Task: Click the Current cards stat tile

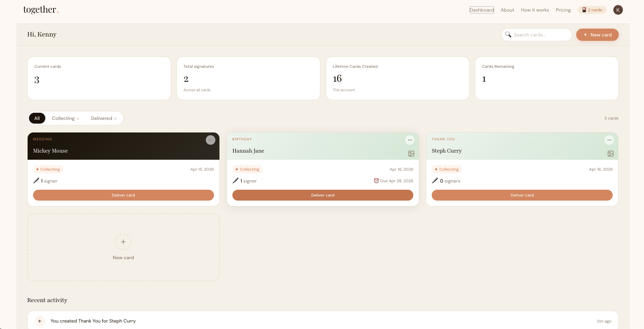Action: (99, 78)
